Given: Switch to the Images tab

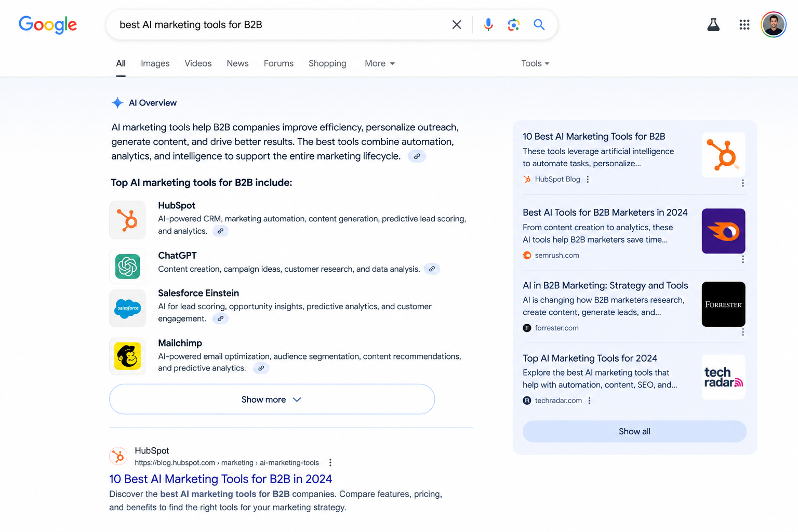Looking at the screenshot, I should (155, 63).
